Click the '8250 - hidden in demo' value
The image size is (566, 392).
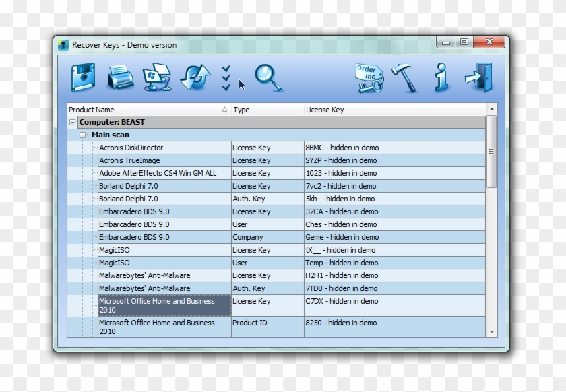pos(341,323)
